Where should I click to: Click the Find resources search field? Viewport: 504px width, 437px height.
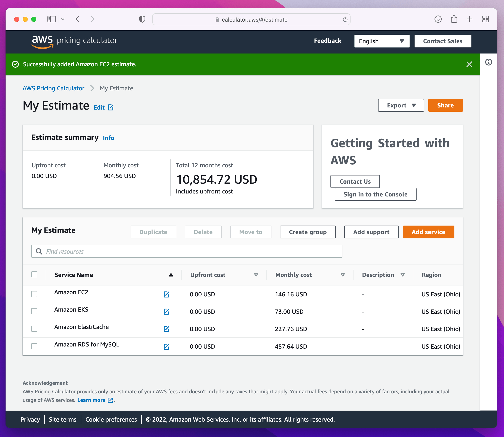pos(187,251)
